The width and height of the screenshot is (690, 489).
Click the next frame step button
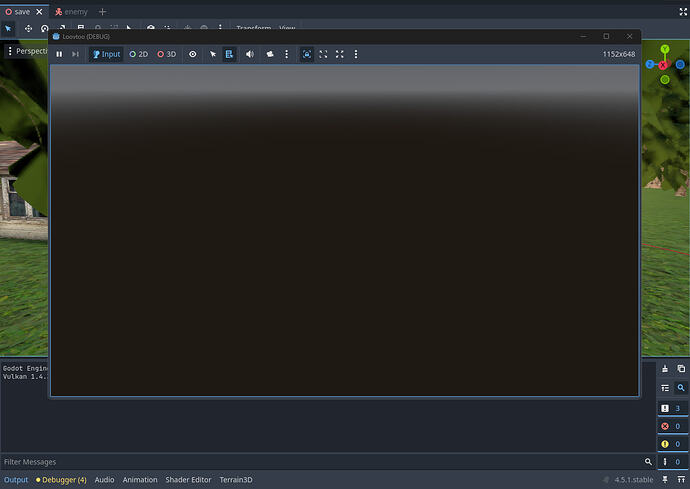[75, 54]
